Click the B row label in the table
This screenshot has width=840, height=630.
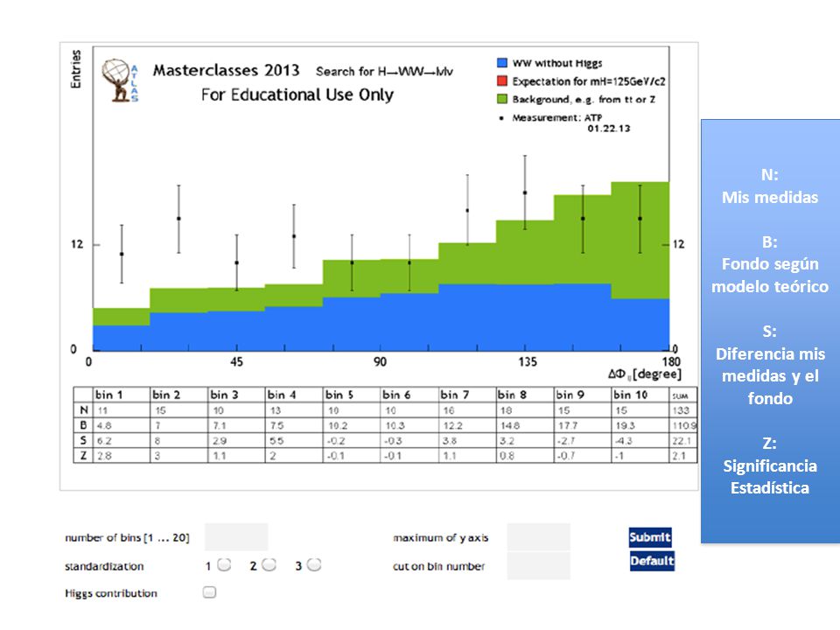[84, 425]
